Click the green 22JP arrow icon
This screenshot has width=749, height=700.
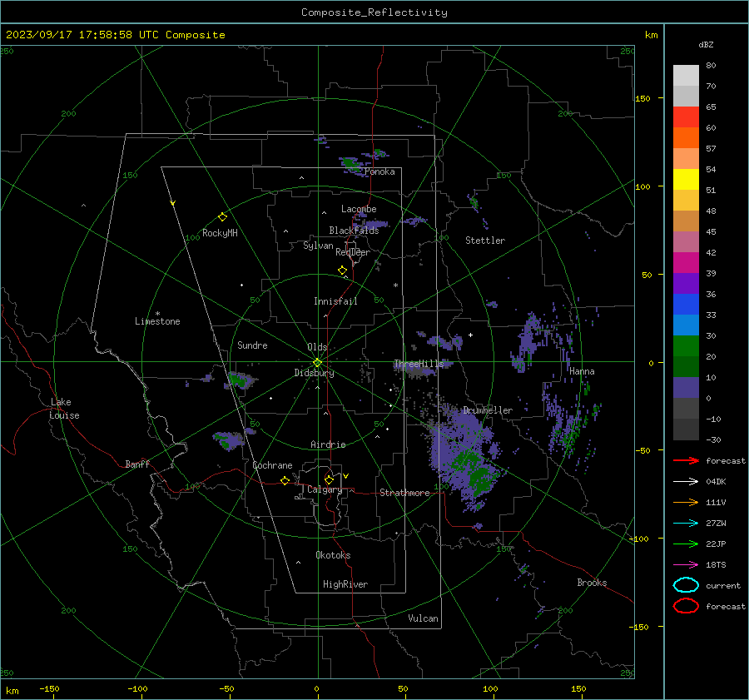pyautogui.click(x=686, y=544)
